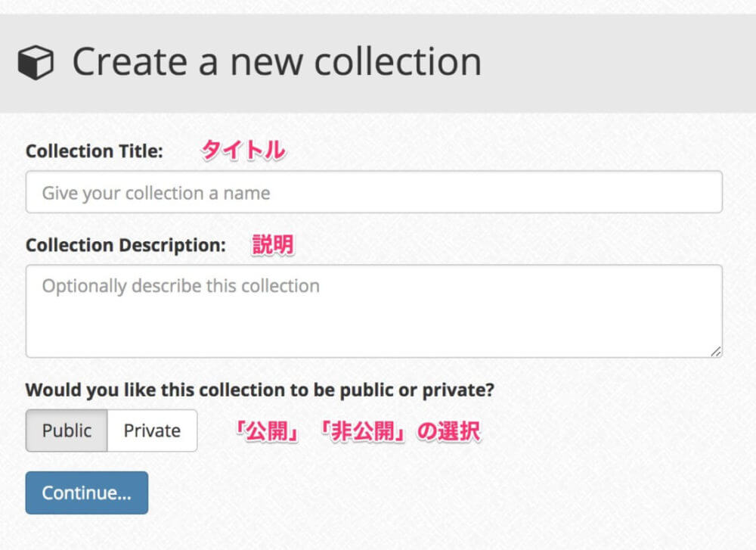Click the 'Collection Description:' label
The image size is (756, 550).
pos(125,245)
